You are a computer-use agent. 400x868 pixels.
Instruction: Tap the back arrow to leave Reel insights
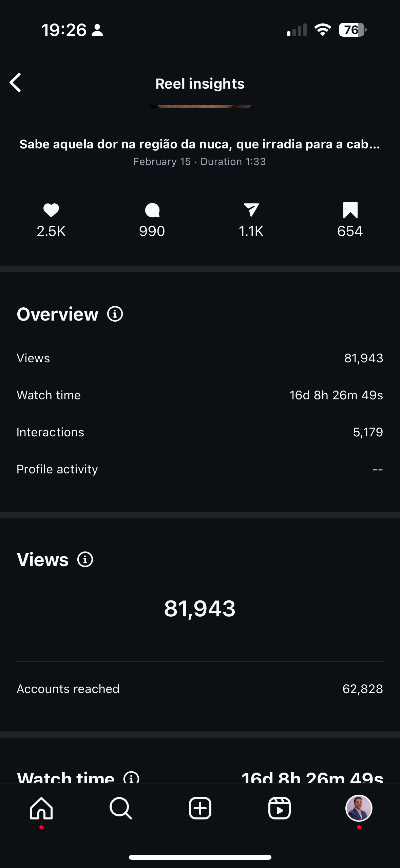[15, 83]
